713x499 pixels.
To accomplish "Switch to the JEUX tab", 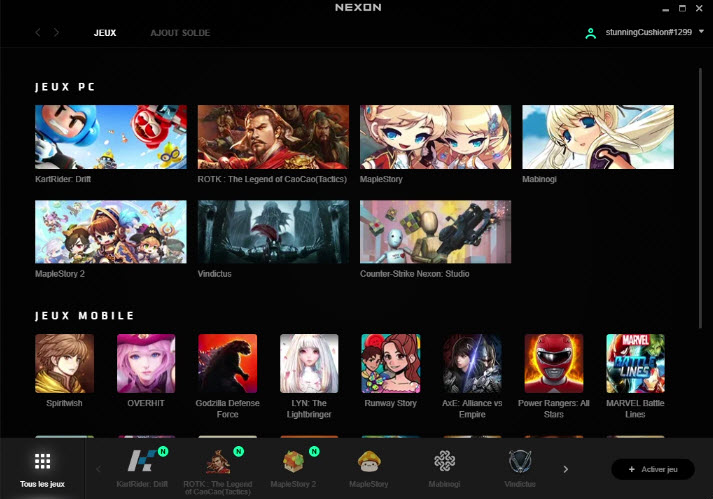I will point(105,33).
